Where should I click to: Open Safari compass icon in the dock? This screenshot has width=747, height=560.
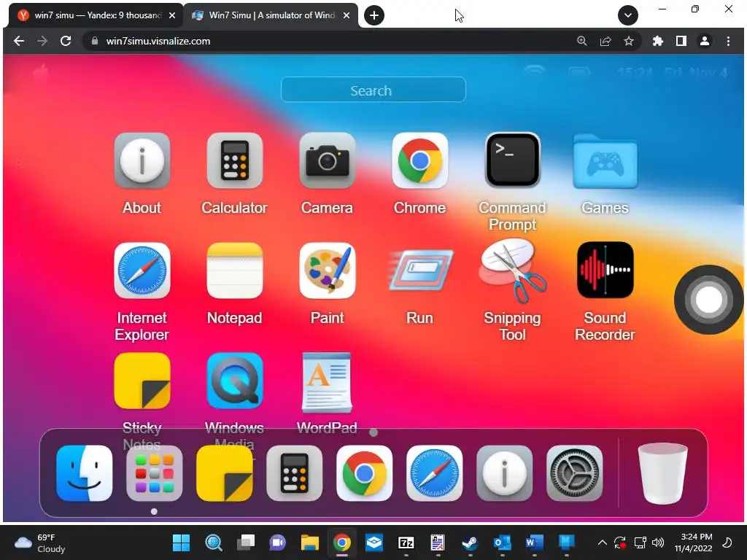(435, 473)
